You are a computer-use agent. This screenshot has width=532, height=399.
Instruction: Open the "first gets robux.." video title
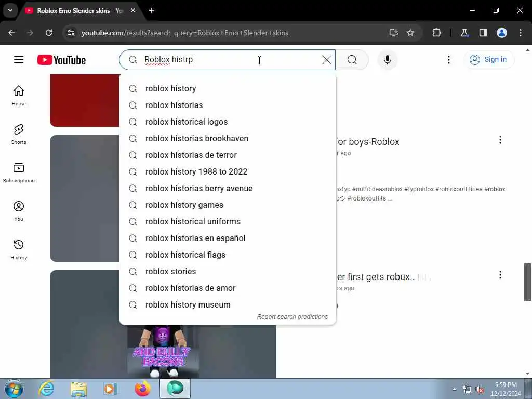pyautogui.click(x=376, y=277)
